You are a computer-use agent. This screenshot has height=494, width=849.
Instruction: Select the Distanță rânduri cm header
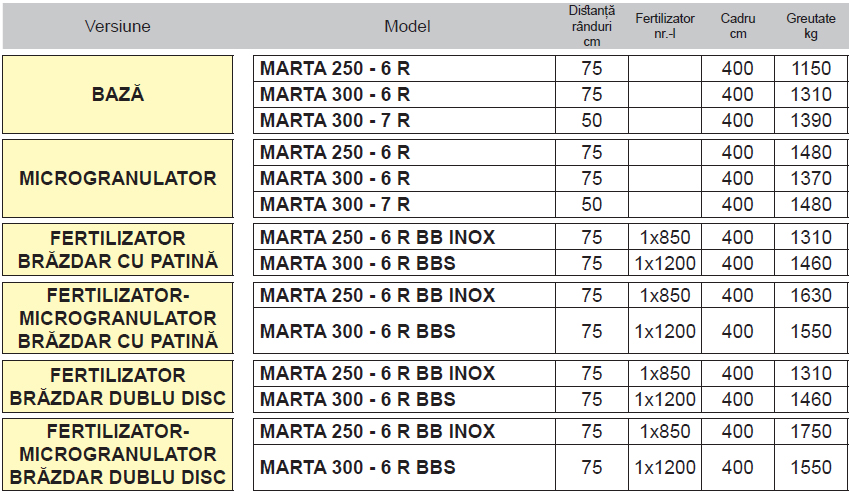tap(591, 26)
